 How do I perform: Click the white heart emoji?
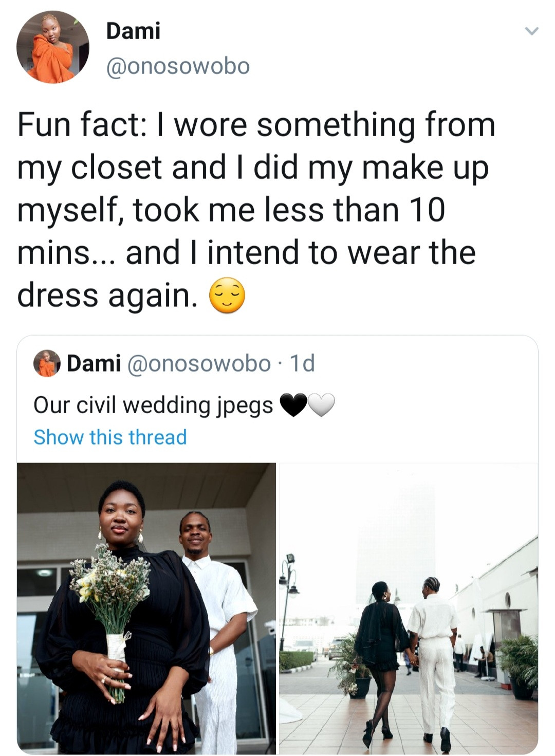321,405
